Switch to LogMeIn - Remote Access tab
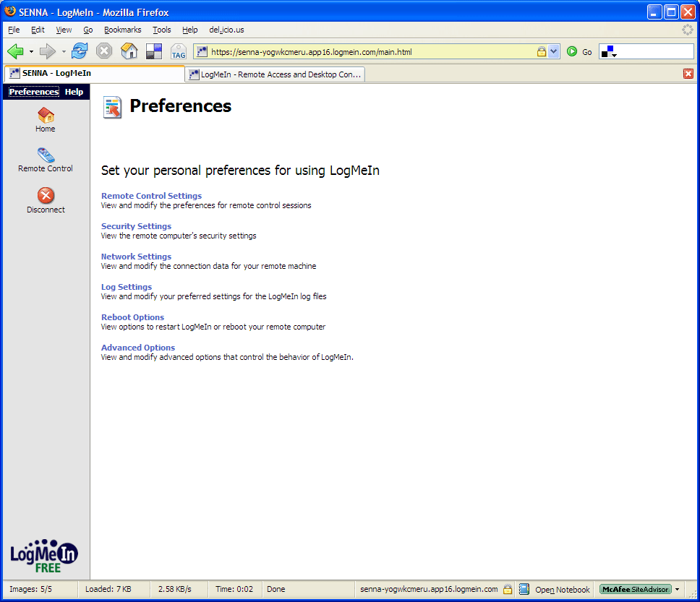The height and width of the screenshot is (602, 700). (x=275, y=74)
